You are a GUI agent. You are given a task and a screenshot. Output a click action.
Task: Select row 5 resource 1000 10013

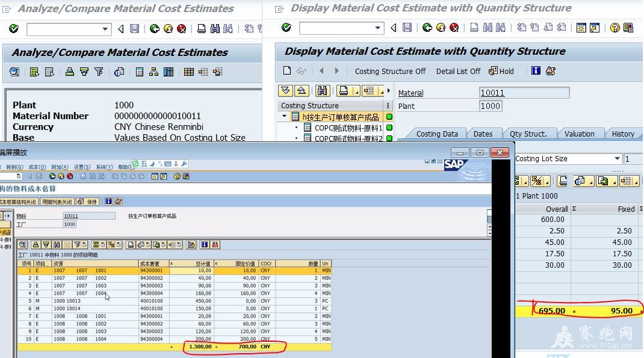point(174,301)
